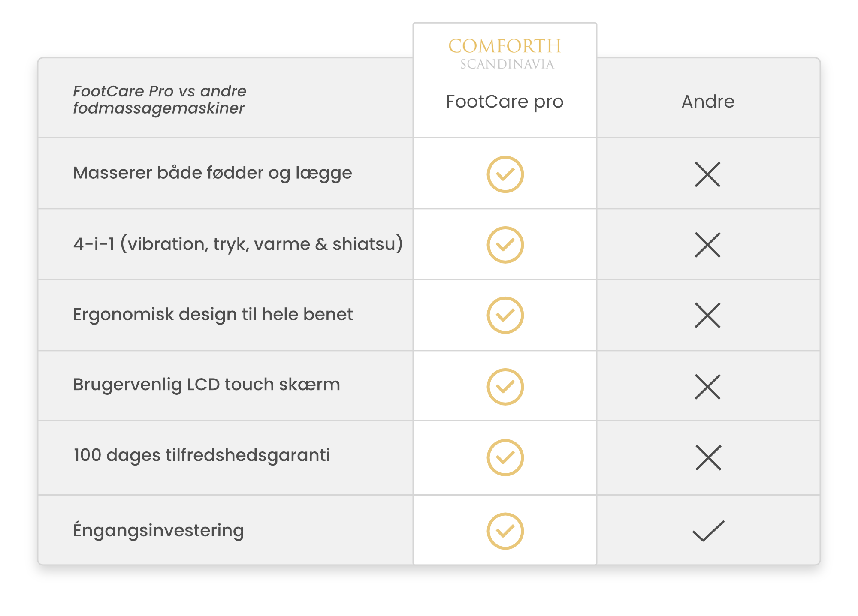The height and width of the screenshot is (616, 858).
Task: Click gold checkmark for LCD touch skærm row
Action: 505,387
